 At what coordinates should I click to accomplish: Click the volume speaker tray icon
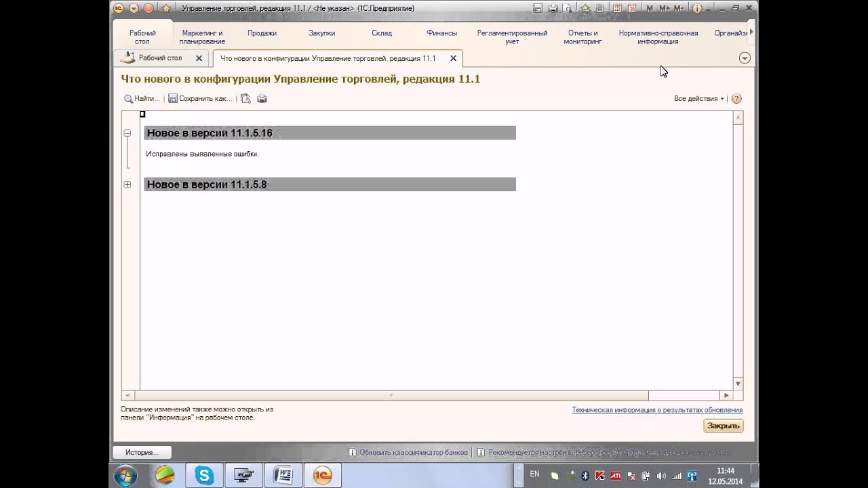[661, 476]
